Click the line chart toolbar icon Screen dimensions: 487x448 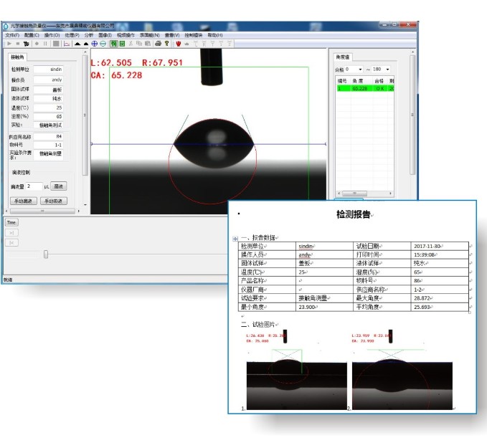[x=67, y=44]
